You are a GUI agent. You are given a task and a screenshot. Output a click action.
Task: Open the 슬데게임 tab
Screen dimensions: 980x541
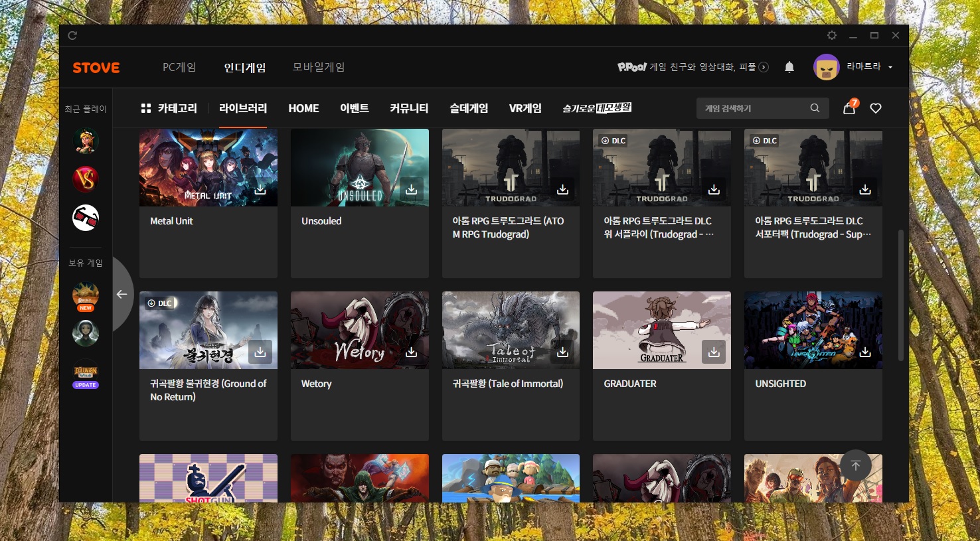(469, 108)
